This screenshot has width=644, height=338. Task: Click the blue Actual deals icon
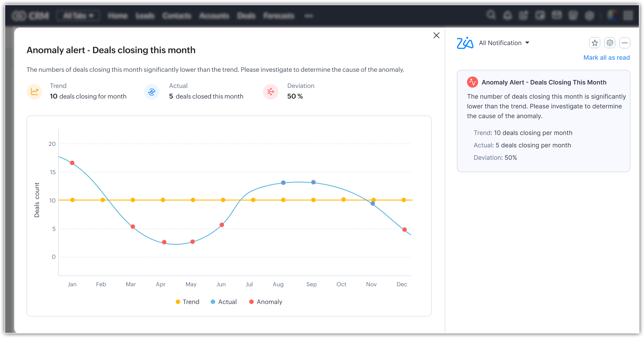point(152,92)
